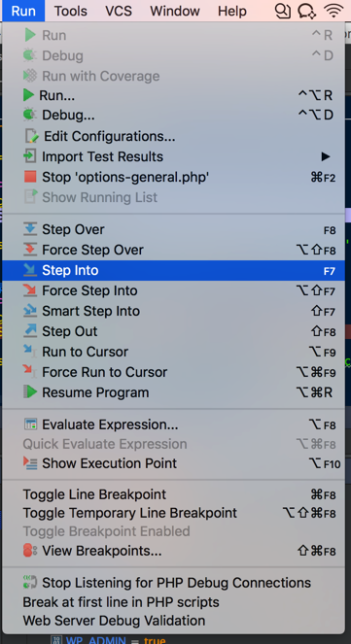Click the Resume Program green icon
The image size is (351, 644).
point(30,392)
